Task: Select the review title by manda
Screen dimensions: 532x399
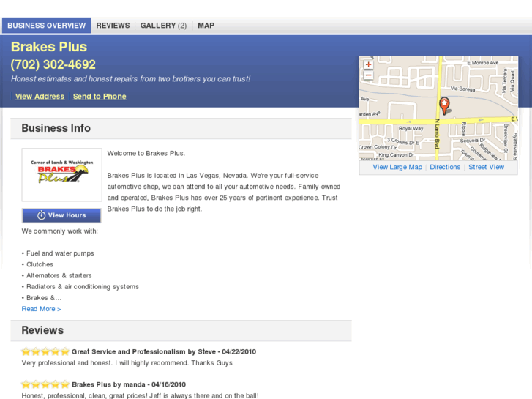Action: [129, 384]
